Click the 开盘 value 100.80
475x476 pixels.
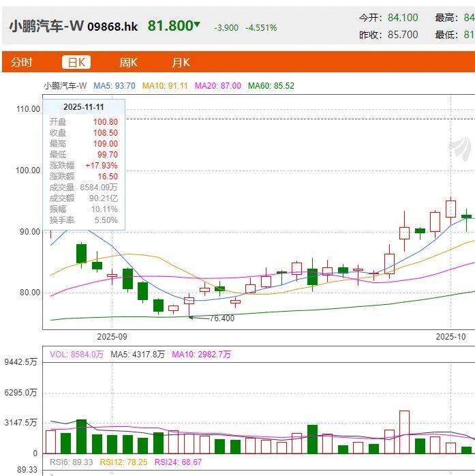click(105, 122)
